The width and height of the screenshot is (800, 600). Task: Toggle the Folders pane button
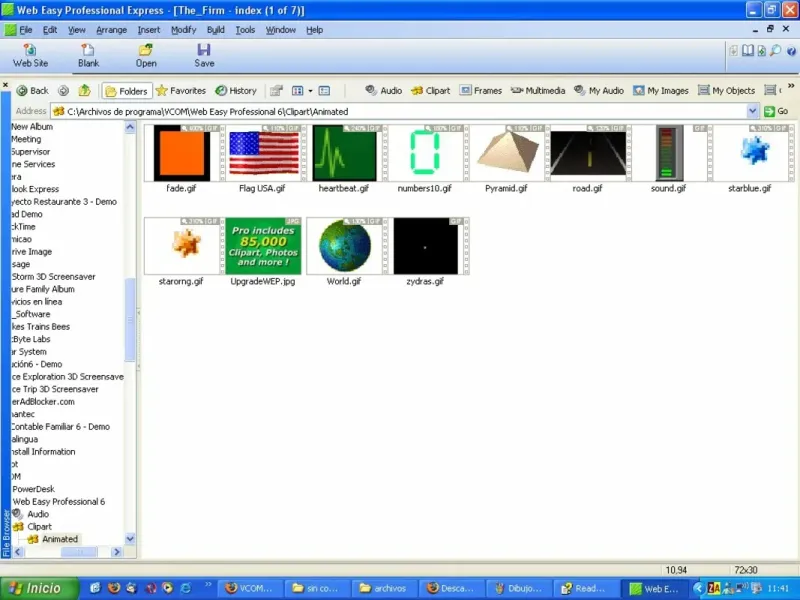coord(127,91)
